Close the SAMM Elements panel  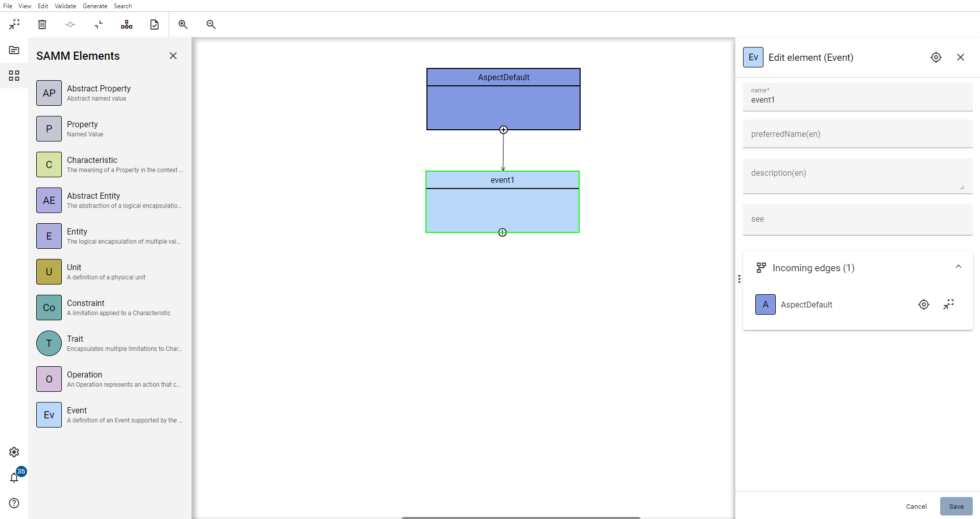173,56
